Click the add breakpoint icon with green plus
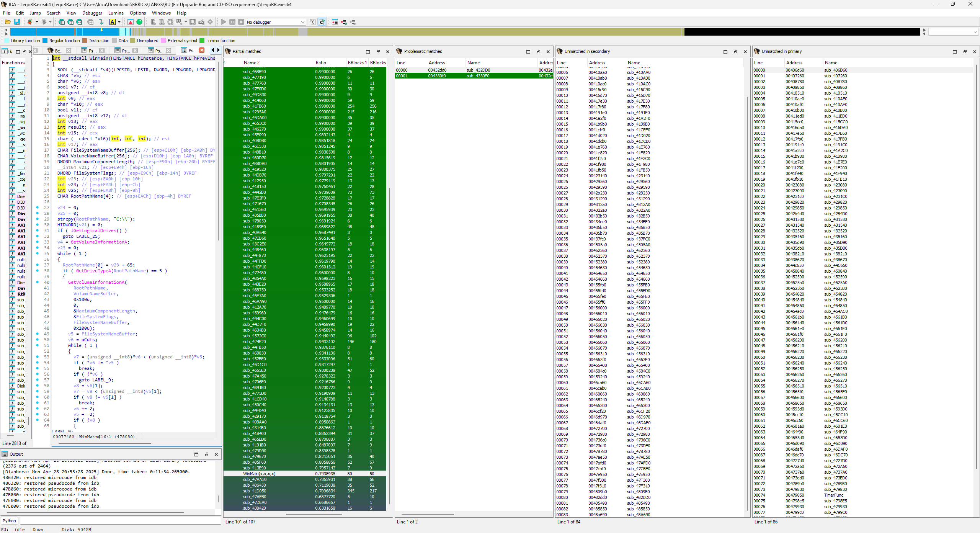The width and height of the screenshot is (980, 533). (344, 22)
